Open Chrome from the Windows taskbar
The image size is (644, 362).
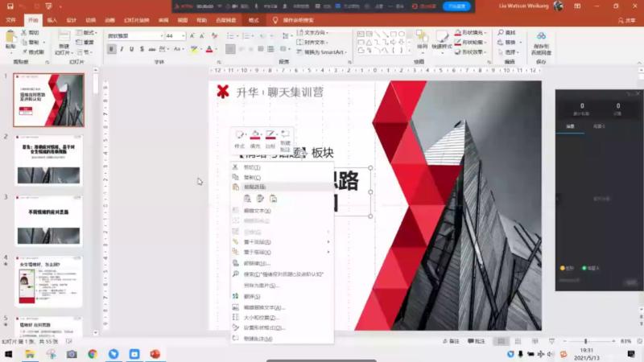pyautogui.click(x=93, y=354)
